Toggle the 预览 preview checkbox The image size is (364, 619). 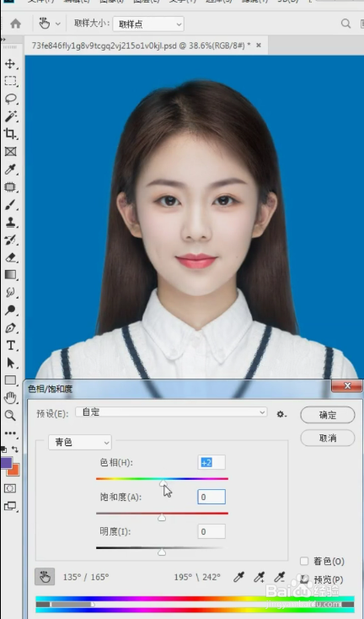tap(304, 579)
